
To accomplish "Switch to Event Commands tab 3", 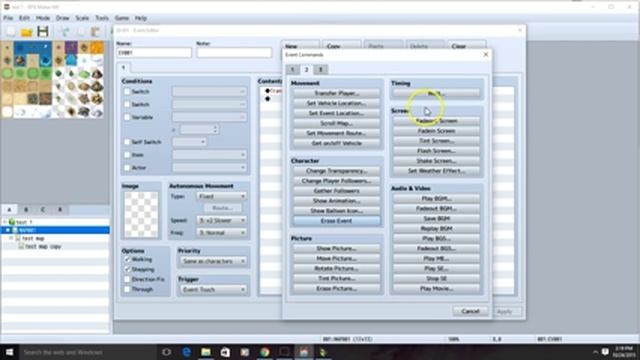I will pos(320,69).
